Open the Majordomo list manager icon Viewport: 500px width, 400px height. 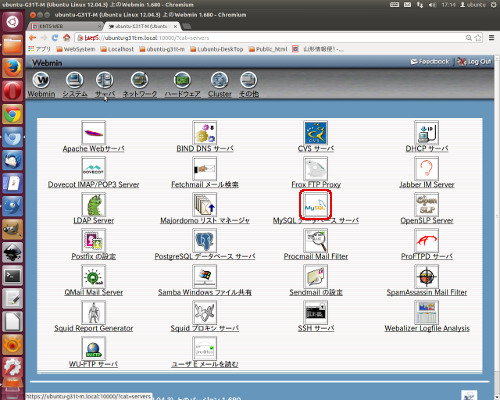(x=205, y=204)
